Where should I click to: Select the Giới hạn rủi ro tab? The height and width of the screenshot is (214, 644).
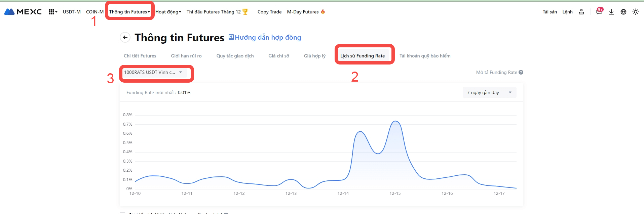(x=186, y=56)
